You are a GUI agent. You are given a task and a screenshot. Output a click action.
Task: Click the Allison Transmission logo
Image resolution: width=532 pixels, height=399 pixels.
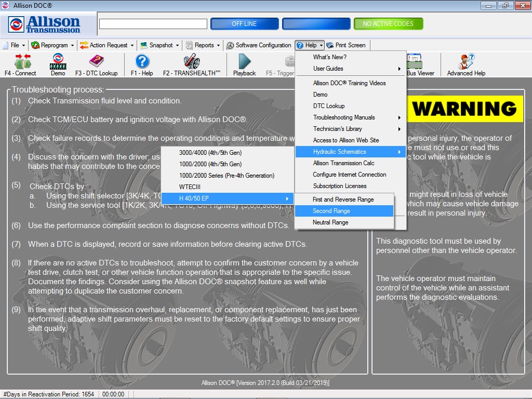point(45,24)
